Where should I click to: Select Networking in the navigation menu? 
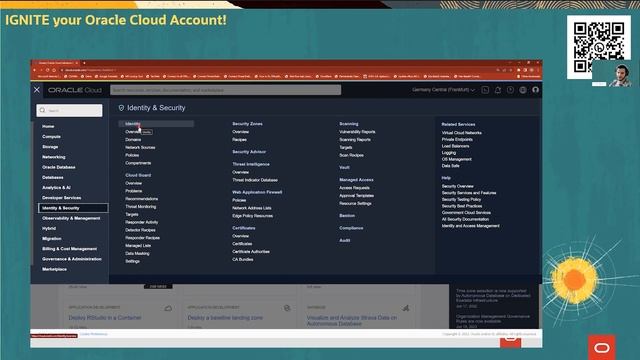click(53, 157)
